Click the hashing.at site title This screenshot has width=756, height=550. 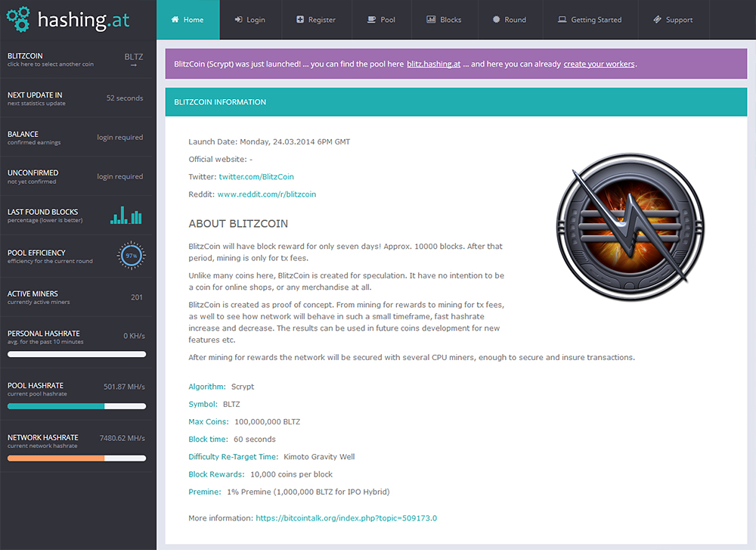click(x=83, y=20)
